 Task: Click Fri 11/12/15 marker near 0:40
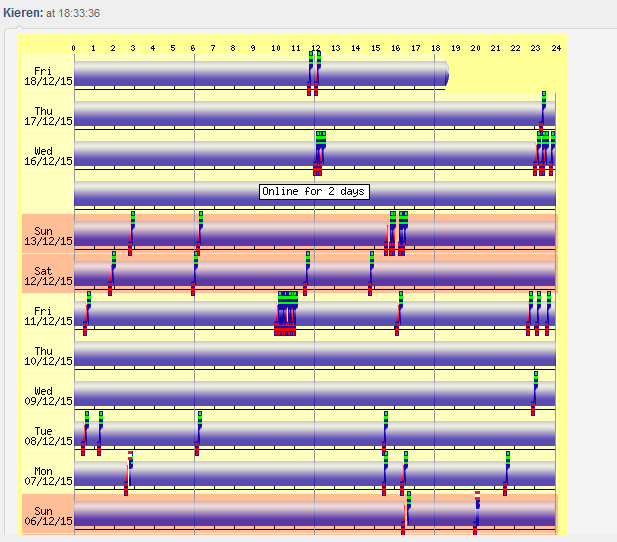[87, 314]
